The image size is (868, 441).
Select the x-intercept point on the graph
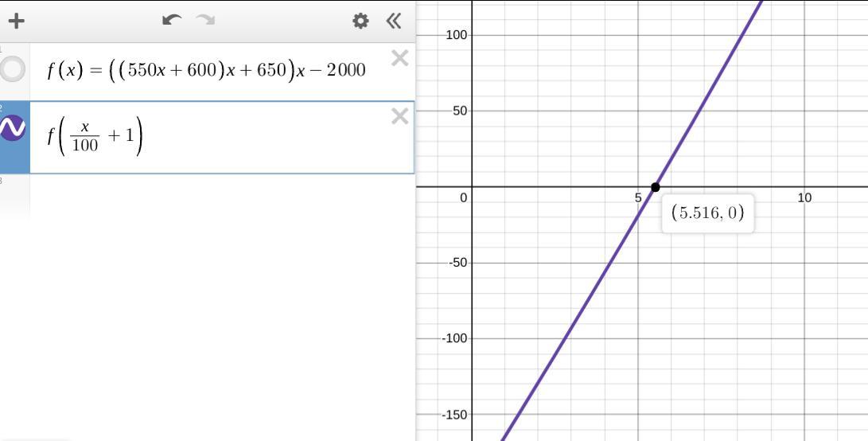pos(656,187)
